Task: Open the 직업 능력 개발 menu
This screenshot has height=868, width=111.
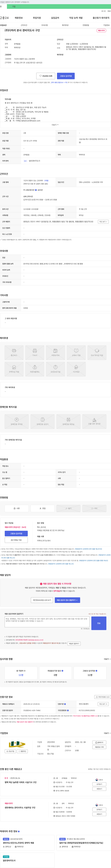Action: tap(76, 18)
